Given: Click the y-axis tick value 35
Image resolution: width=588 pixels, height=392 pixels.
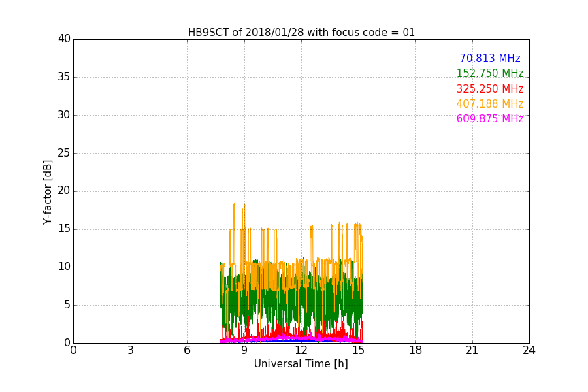Looking at the screenshot, I should pyautogui.click(x=64, y=77).
